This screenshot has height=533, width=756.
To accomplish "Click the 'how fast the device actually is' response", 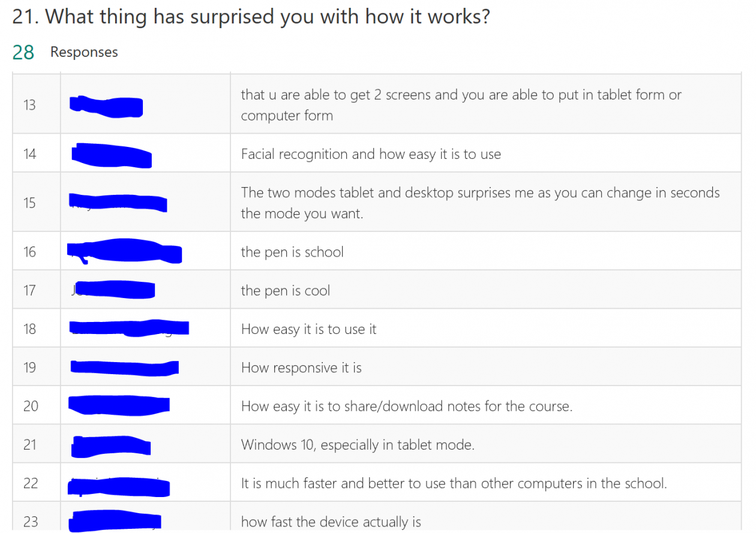I will click(x=331, y=522).
